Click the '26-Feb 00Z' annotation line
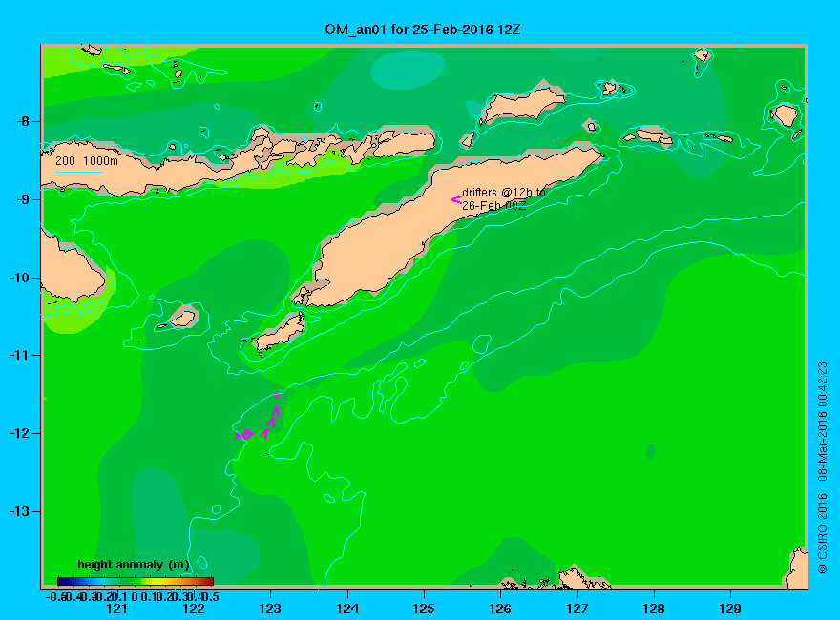The height and width of the screenshot is (620, 840). (493, 206)
